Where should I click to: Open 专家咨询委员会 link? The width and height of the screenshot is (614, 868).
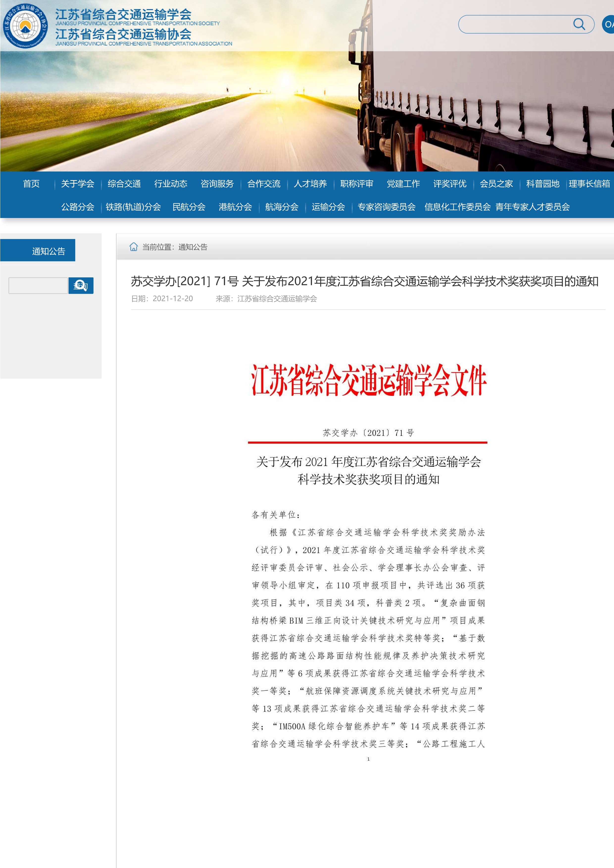(386, 207)
